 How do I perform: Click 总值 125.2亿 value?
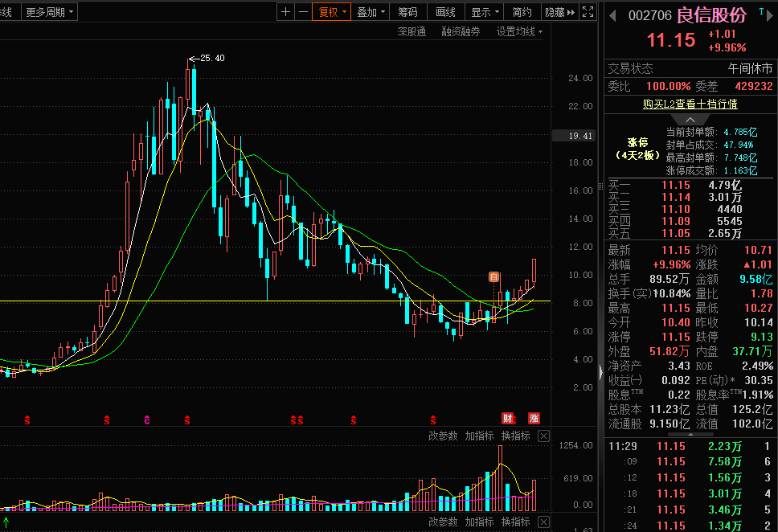(752, 409)
